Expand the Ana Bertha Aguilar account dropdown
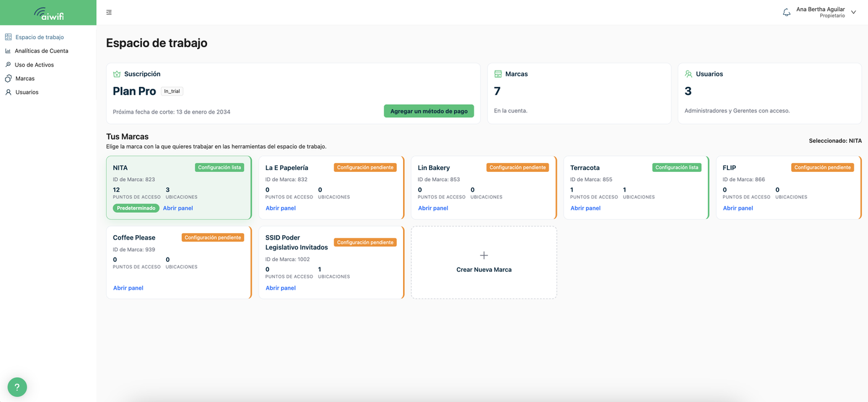The height and width of the screenshot is (402, 868). 853,12
